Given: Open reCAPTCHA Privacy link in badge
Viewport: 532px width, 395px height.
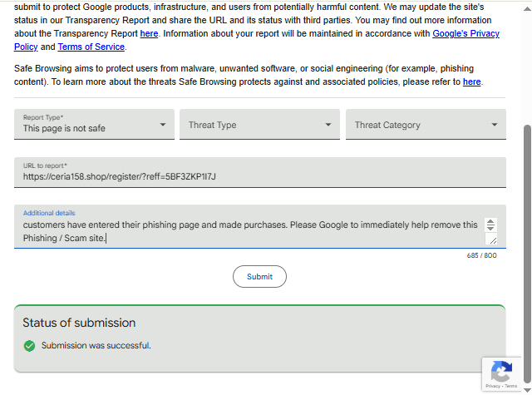Looking at the screenshot, I should pos(493,387).
